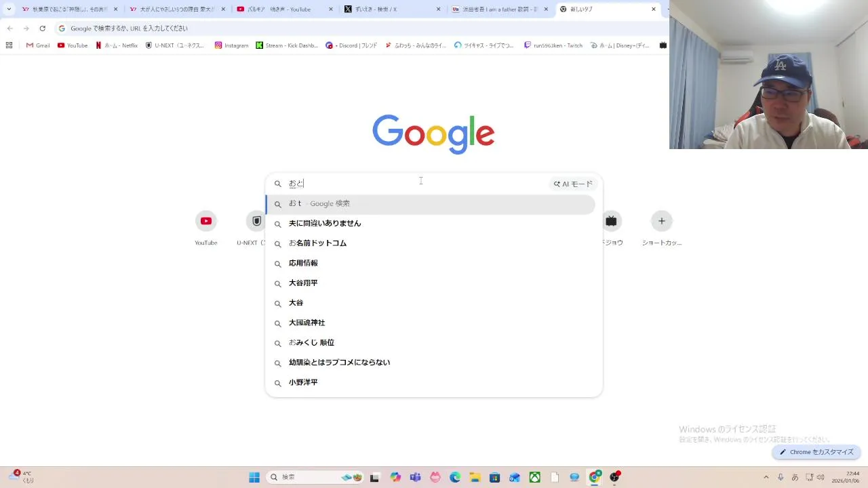This screenshot has height=488, width=868.
Task: Open the run5963ken Twitch bookmark
Action: (553, 45)
